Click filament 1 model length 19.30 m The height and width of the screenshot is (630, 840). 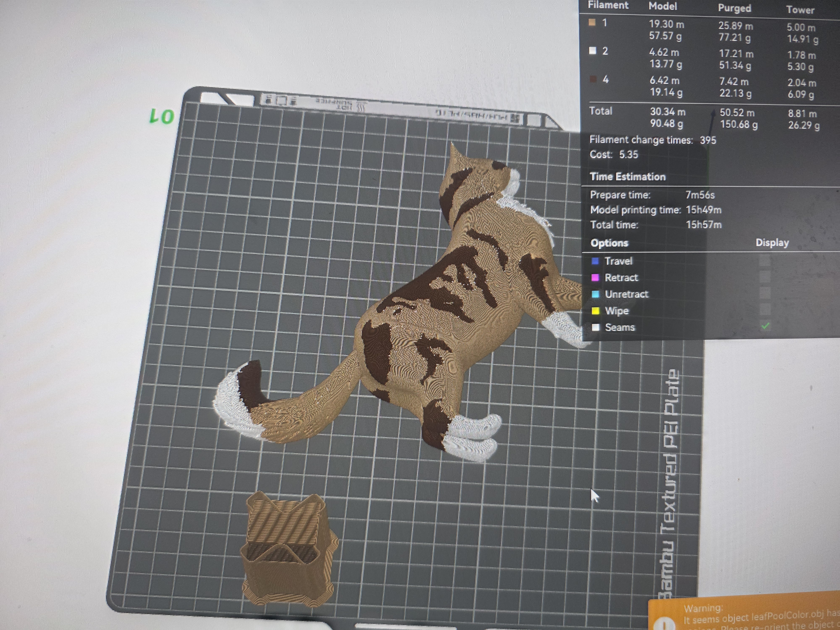[x=667, y=24]
